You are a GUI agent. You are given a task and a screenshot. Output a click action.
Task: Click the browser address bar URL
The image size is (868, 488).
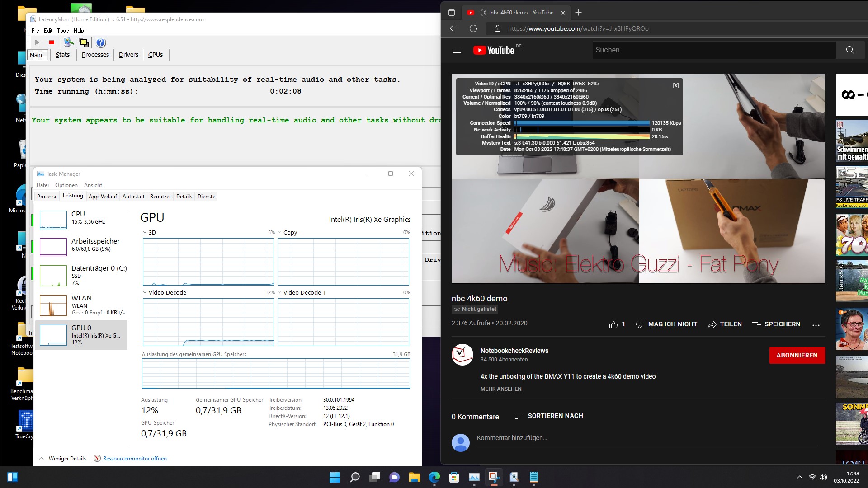click(x=578, y=28)
